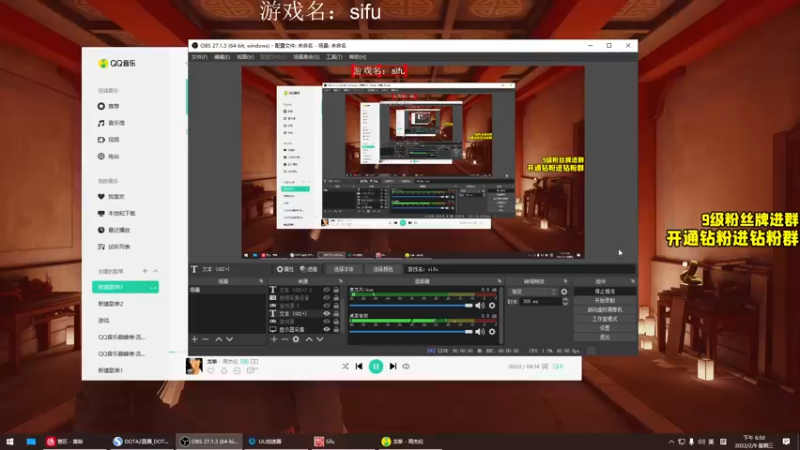Click 麦克风/Aux volume slider
800x450 pixels.
411,306
